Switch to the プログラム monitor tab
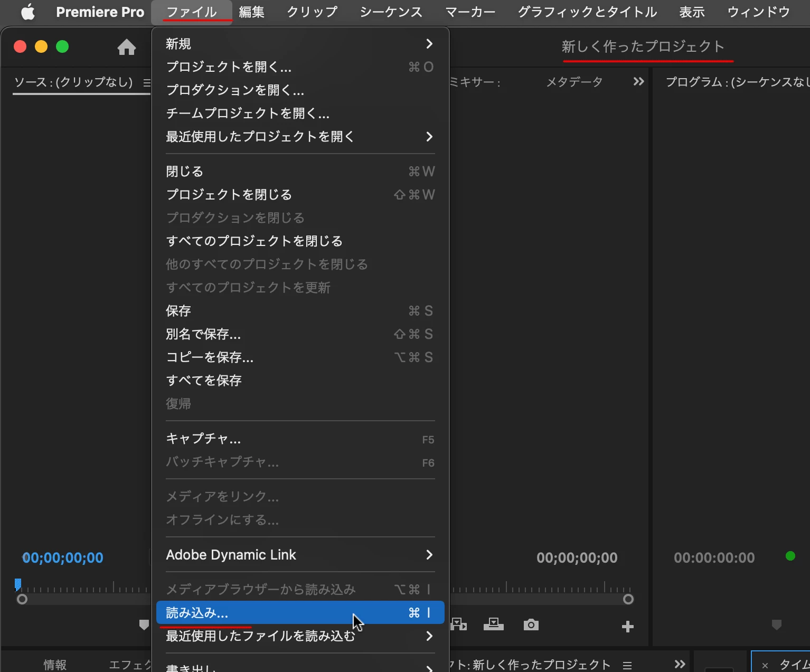 click(x=737, y=82)
